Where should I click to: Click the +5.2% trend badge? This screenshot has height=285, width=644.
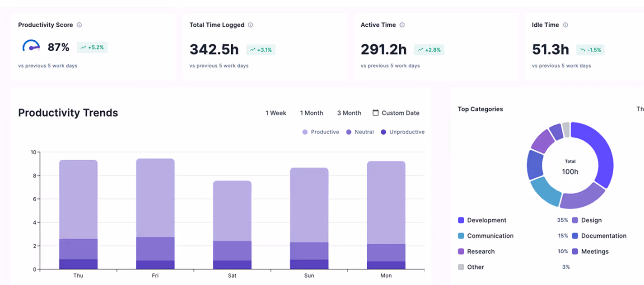click(92, 47)
